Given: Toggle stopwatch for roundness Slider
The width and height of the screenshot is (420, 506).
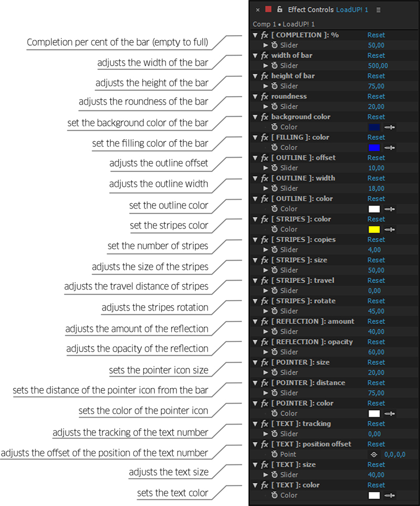Looking at the screenshot, I should 274,107.
